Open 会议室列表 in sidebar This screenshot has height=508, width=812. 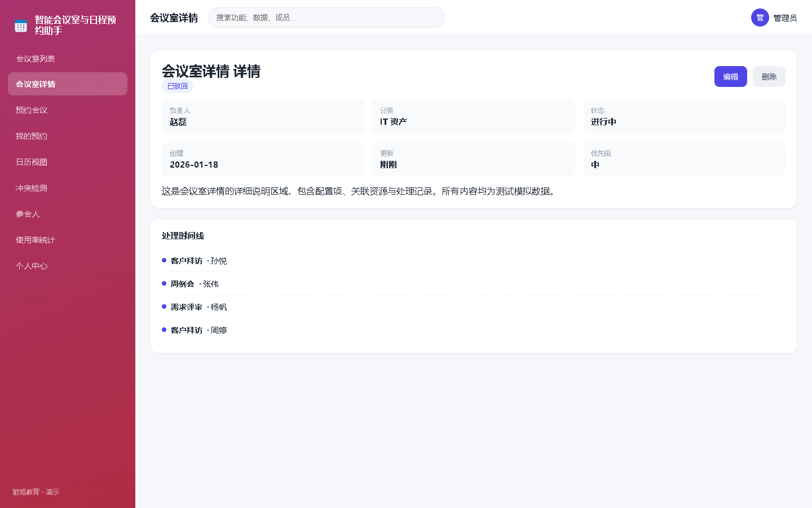pos(68,58)
